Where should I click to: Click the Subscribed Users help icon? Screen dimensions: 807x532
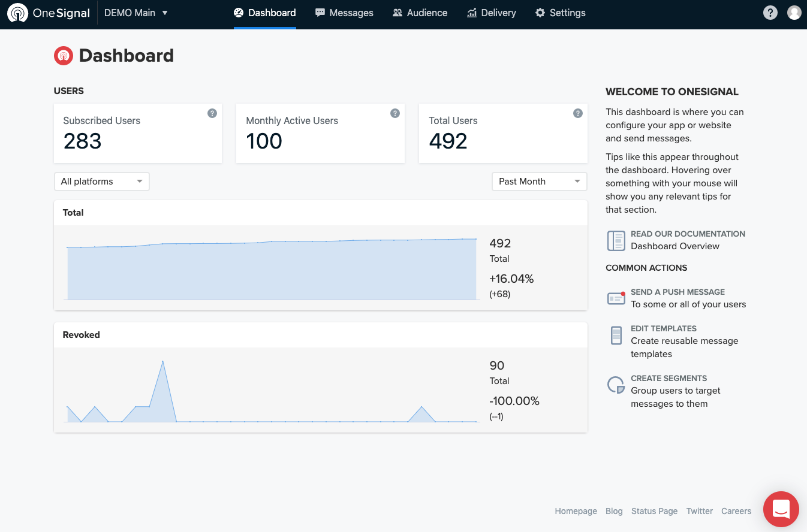click(x=212, y=113)
